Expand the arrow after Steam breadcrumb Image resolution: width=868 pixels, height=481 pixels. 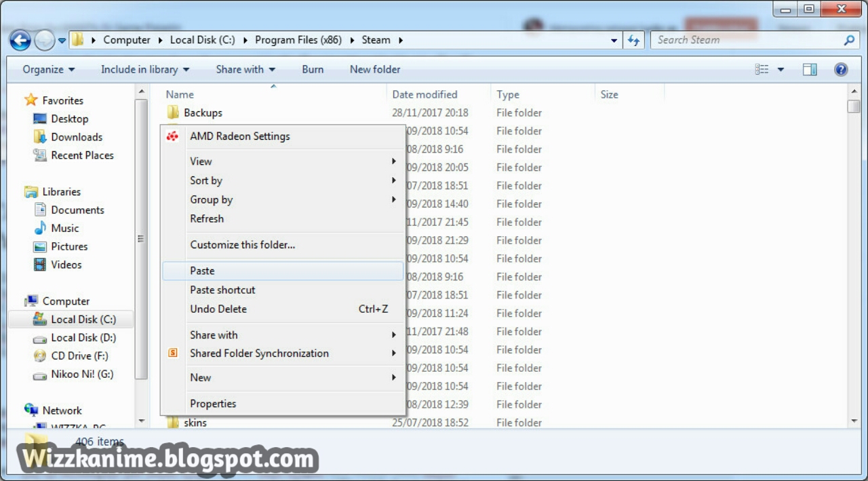pos(401,41)
